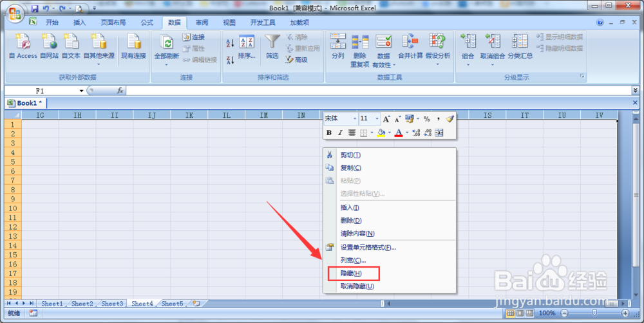644x323 pixels.
Task: Switch to 加载项 ribbon tab
Action: click(300, 23)
